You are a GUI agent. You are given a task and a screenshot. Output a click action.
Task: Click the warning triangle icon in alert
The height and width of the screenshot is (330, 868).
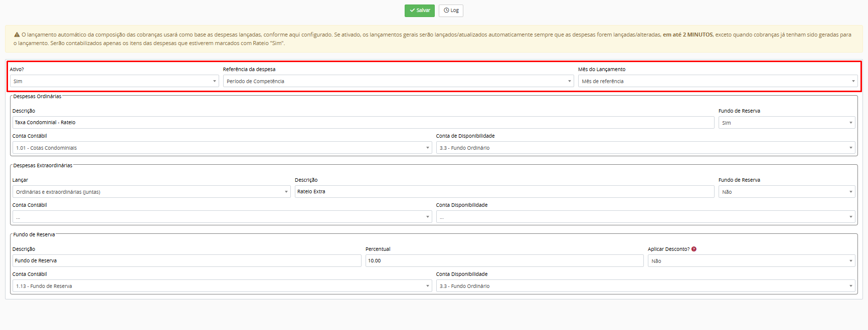(x=17, y=35)
